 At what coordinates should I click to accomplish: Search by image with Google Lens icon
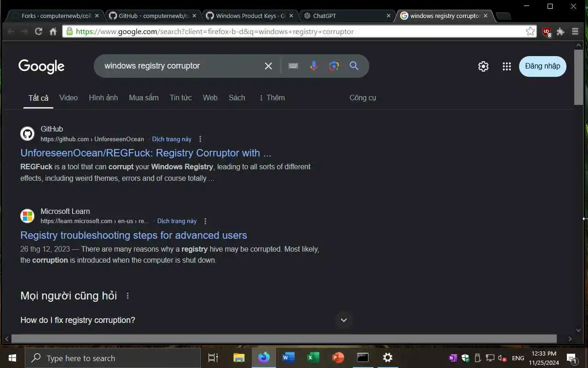pos(334,66)
